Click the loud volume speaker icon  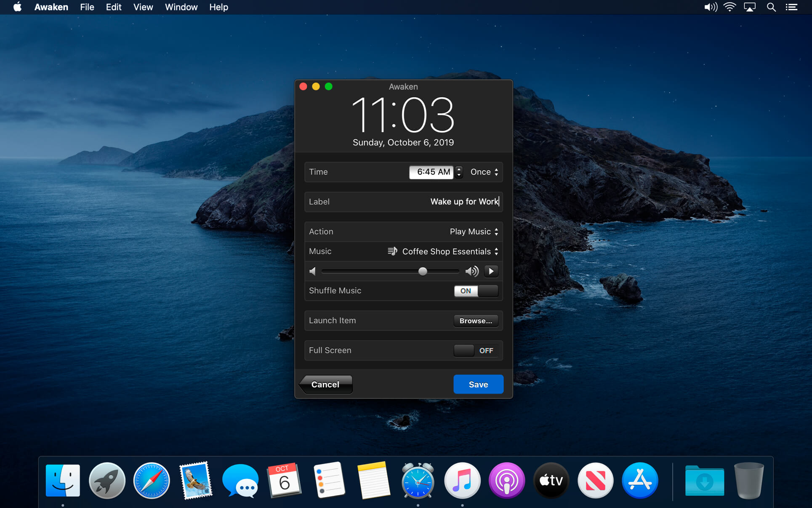471,271
